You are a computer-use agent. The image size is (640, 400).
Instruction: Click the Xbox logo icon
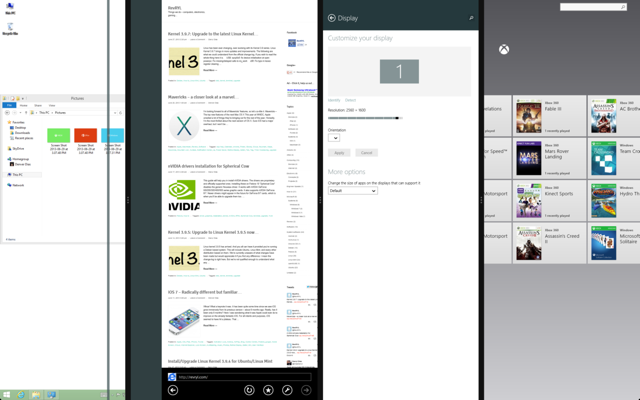coord(504,49)
